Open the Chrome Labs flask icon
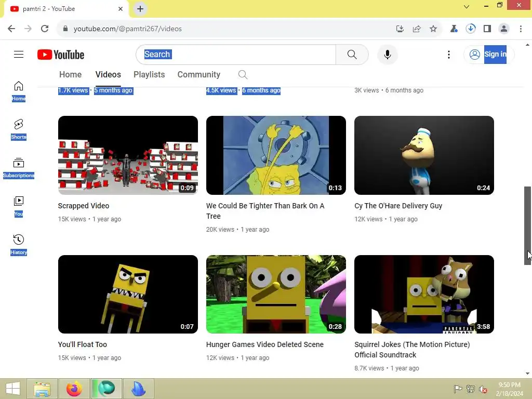The height and width of the screenshot is (399, 532). point(454,29)
